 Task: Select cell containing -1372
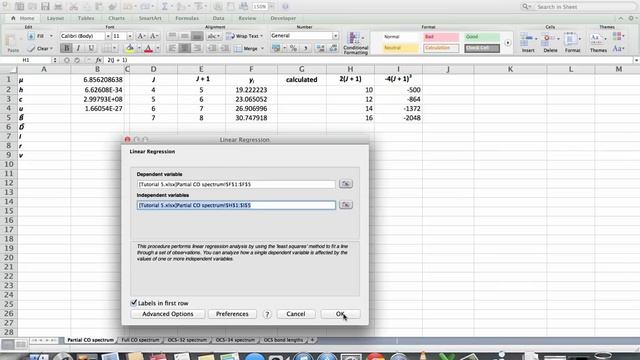pos(398,109)
